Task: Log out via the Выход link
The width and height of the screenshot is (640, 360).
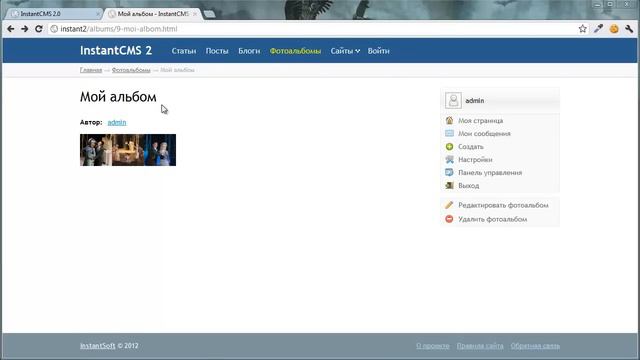Action: coord(469,186)
